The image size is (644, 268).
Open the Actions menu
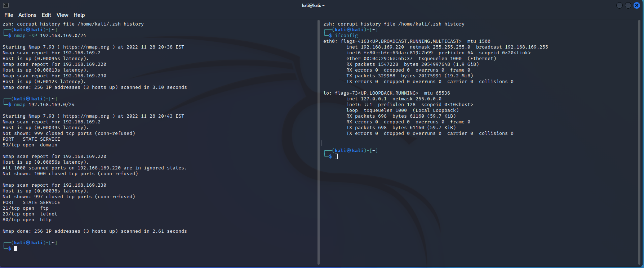pyautogui.click(x=27, y=15)
